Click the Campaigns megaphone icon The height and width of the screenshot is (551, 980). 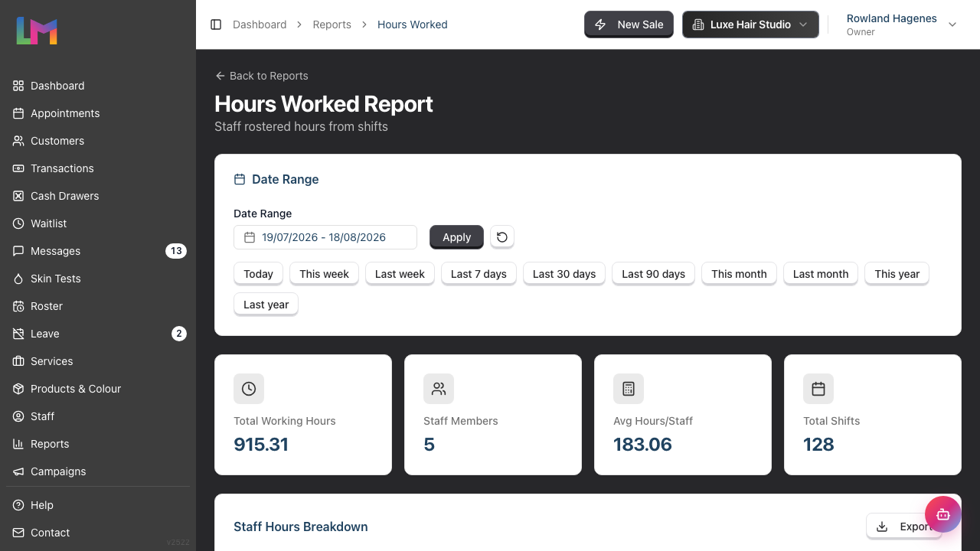[18, 471]
